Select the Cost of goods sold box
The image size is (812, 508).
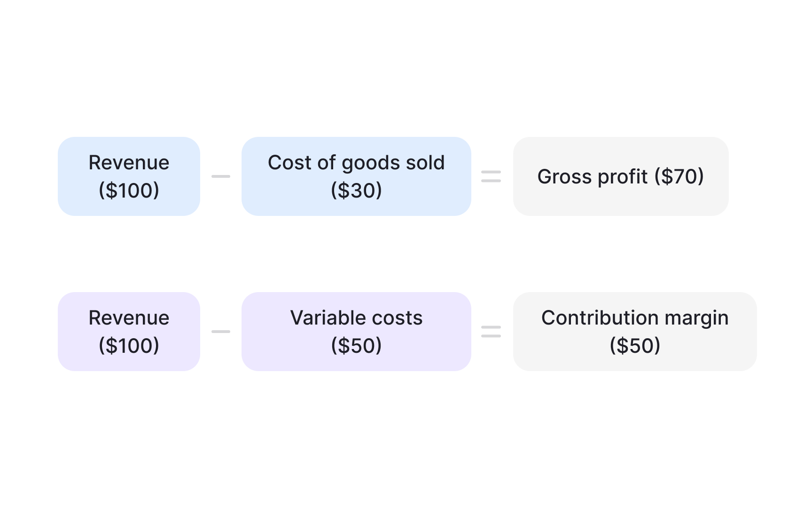pyautogui.click(x=356, y=176)
